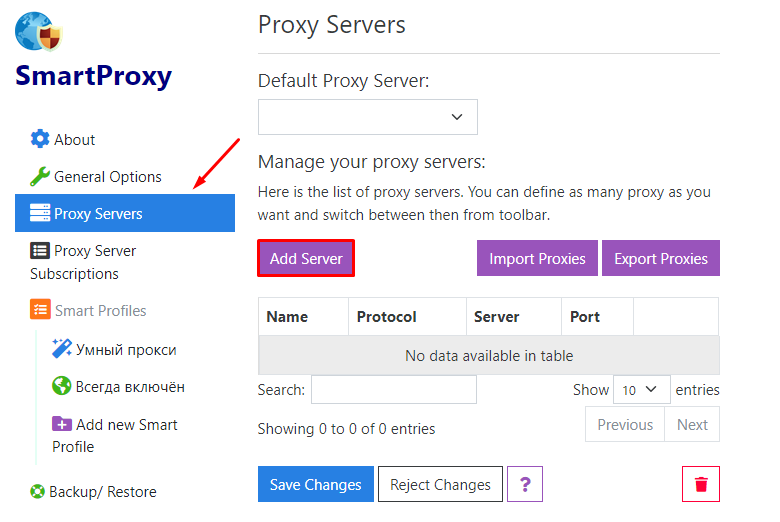Click the 'Showing 0 to 0 of 0 entries' text
Viewport: 780px width, 522px height.
[346, 428]
